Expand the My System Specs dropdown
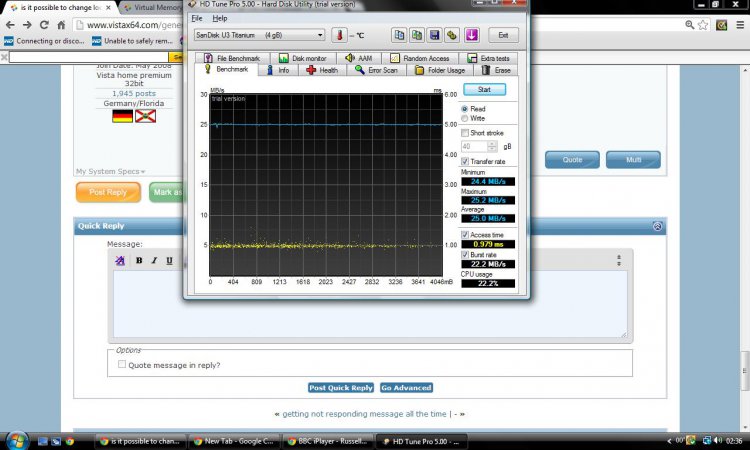This screenshot has height=450, width=750. tap(110, 171)
